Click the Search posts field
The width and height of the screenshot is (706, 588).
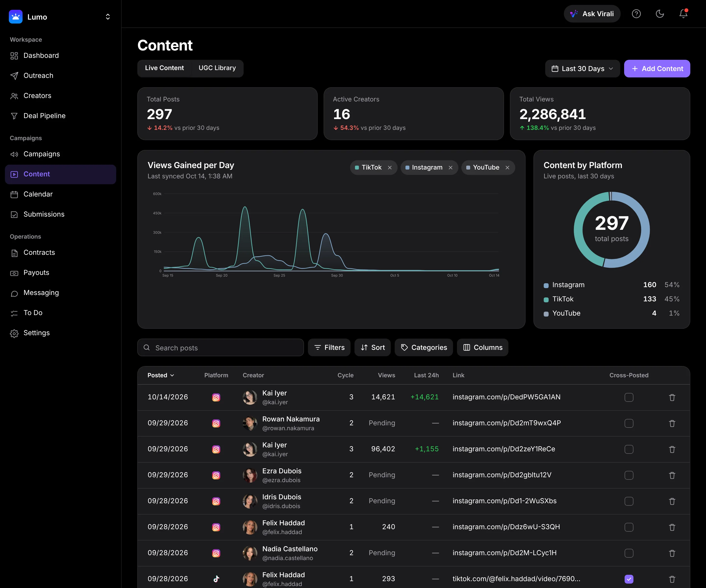point(221,347)
